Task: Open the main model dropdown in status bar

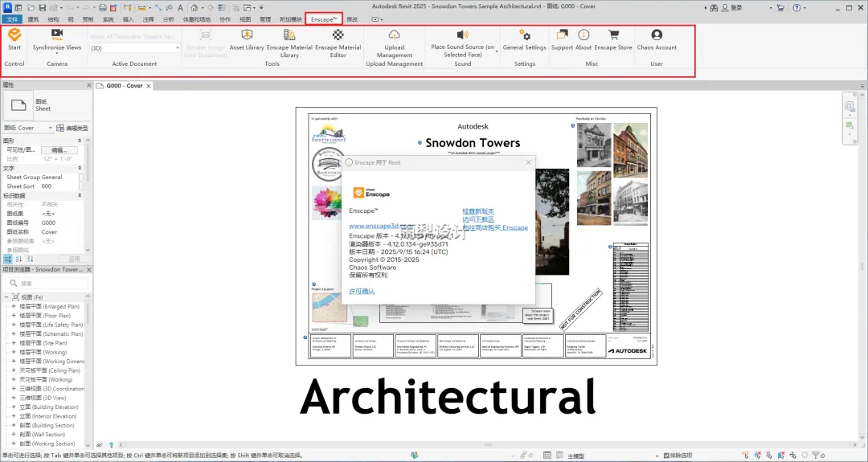Action: pyautogui.click(x=657, y=456)
